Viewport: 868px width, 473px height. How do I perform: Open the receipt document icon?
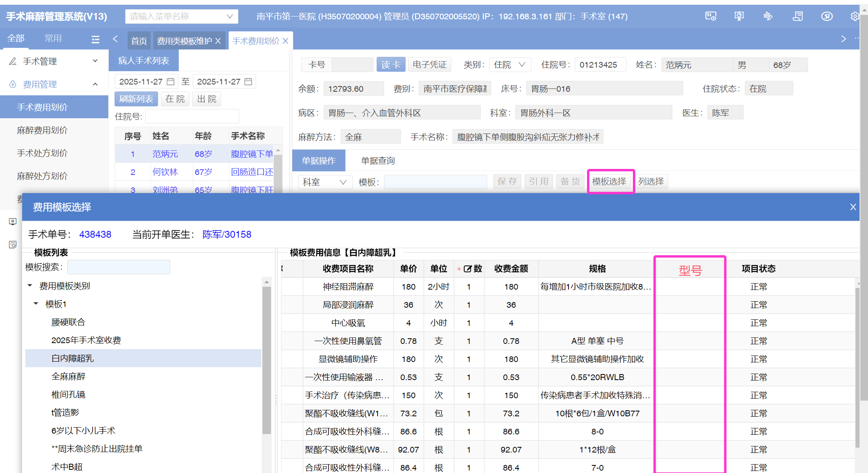(798, 16)
